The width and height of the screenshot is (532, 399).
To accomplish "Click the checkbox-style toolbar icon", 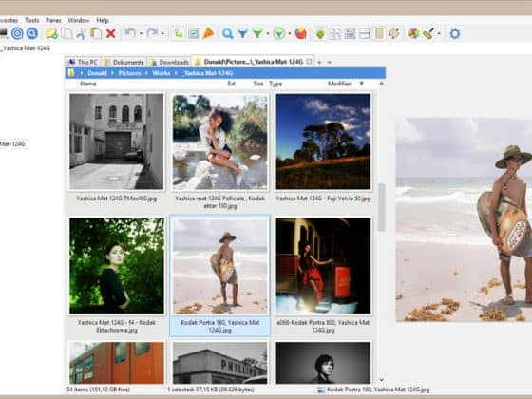I will click(x=194, y=33).
